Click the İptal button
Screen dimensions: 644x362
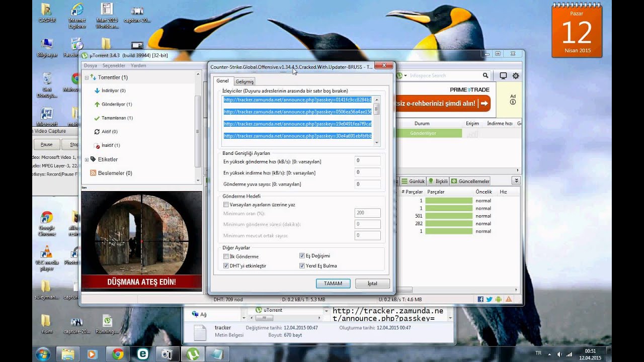point(372,284)
